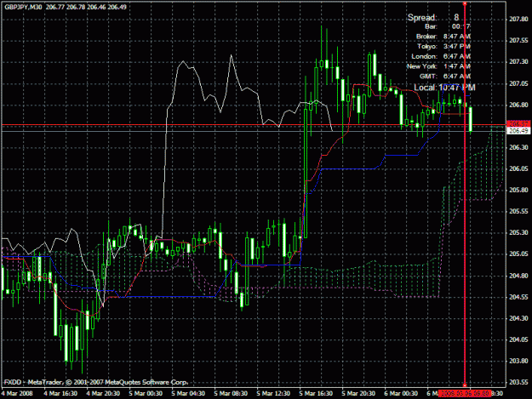The image size is (532, 399).
Task: Click the 205.55 price scale label
Action: [518, 212]
